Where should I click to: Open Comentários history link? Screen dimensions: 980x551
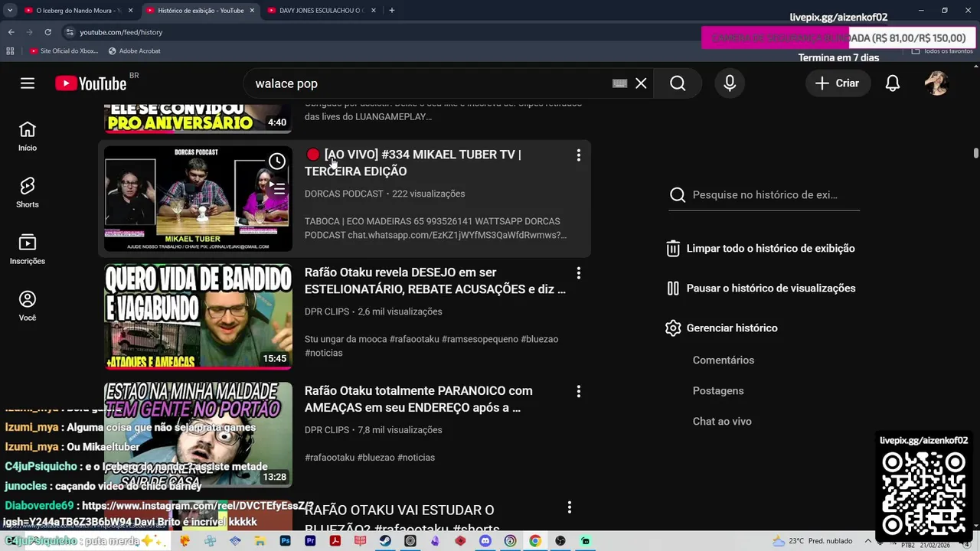tap(724, 360)
